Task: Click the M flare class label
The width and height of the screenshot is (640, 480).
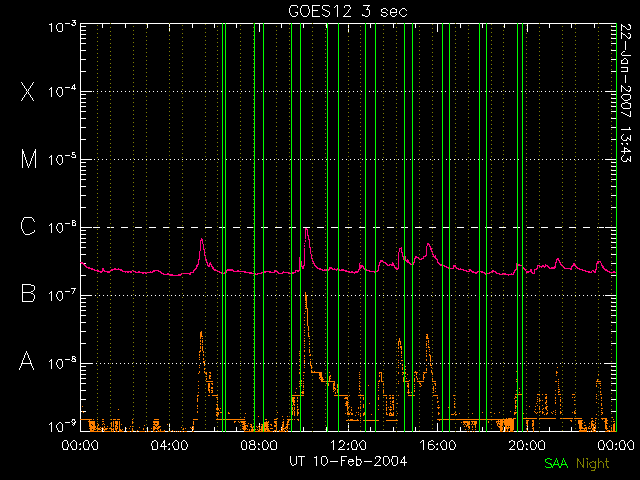Action: (29, 159)
